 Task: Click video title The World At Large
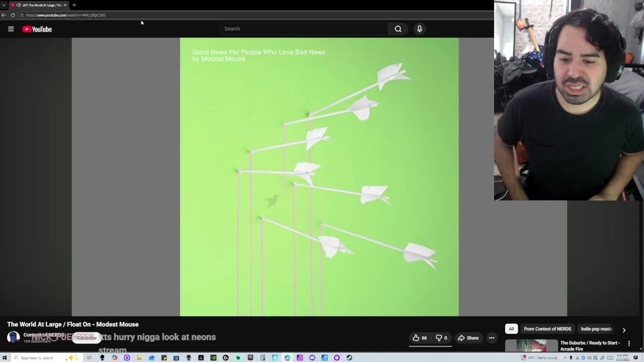[72, 324]
